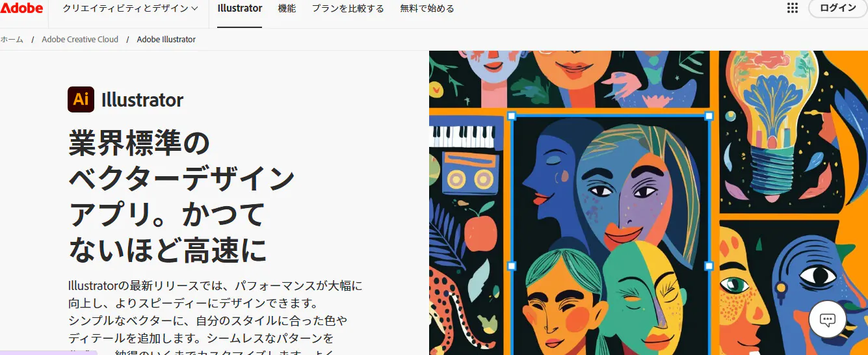The image size is (868, 355).
Task: Click the selected faces artwork panel
Action: [x=610, y=235]
